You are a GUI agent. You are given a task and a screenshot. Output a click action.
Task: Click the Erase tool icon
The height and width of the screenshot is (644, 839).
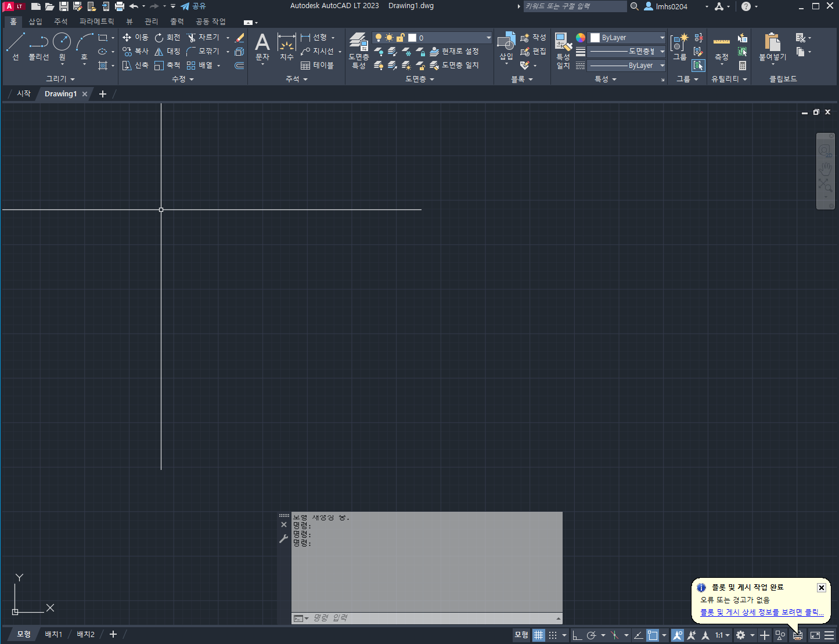[239, 38]
